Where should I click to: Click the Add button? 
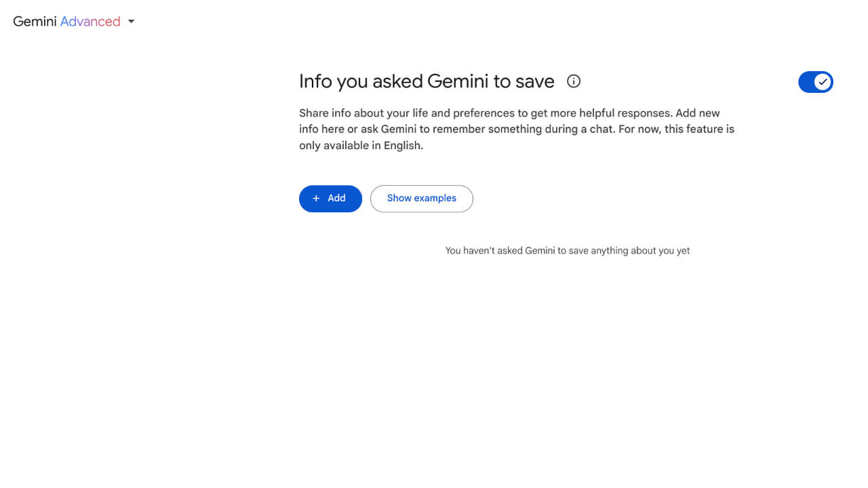[x=330, y=199]
